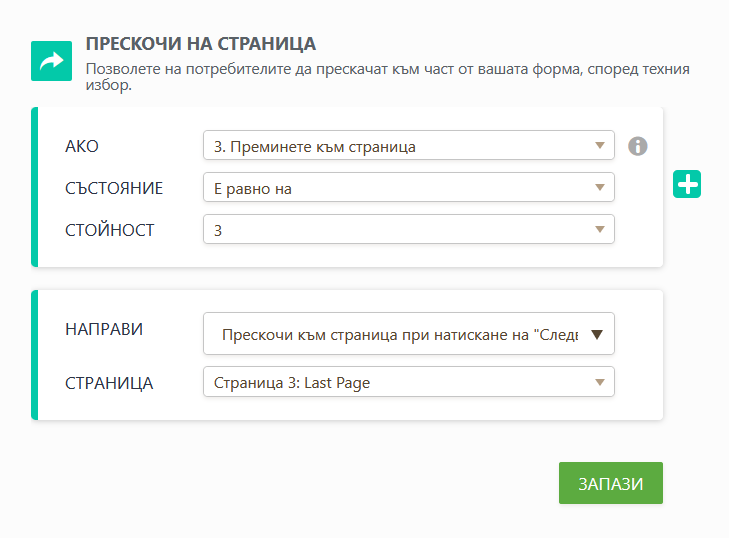Click the arrow of the СТОЙНОСТ dropdown
Viewport: 729px width, 538px height.
(600, 229)
